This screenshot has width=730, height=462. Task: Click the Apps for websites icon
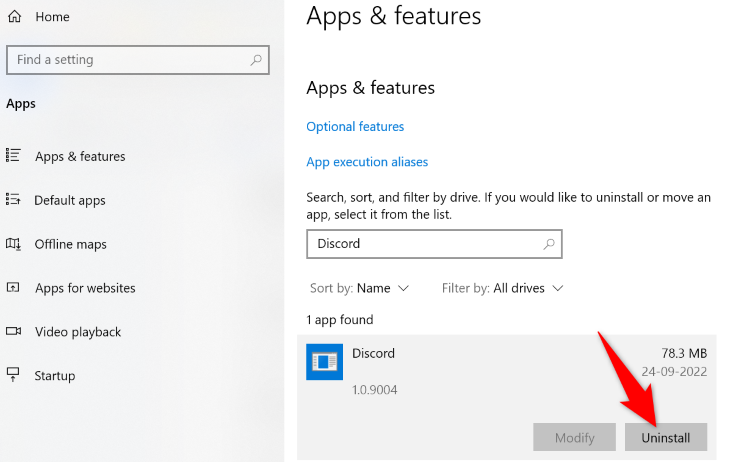(x=14, y=288)
